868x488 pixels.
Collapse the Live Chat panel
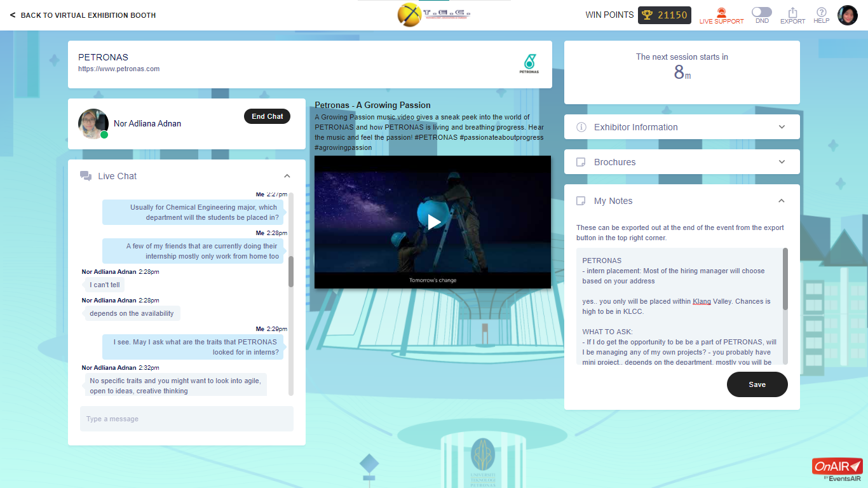tap(287, 176)
